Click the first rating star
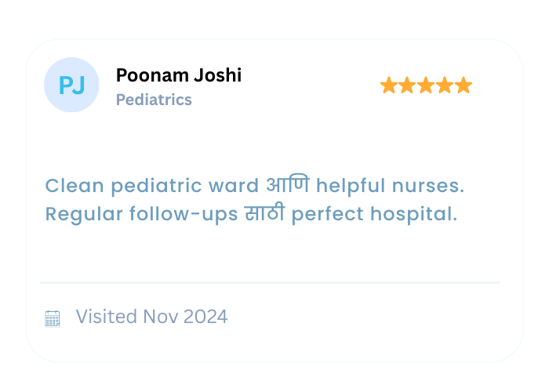Screen dimensions: 549x392 click(x=389, y=85)
